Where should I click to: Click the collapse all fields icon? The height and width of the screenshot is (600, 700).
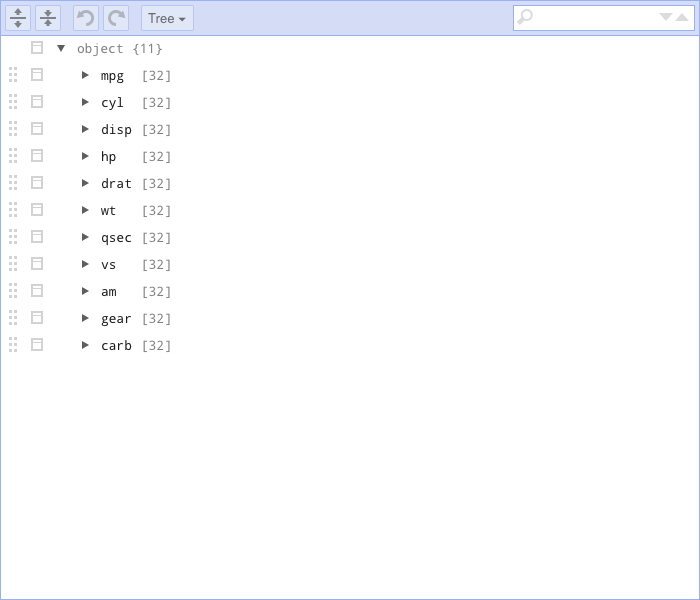[x=48, y=18]
